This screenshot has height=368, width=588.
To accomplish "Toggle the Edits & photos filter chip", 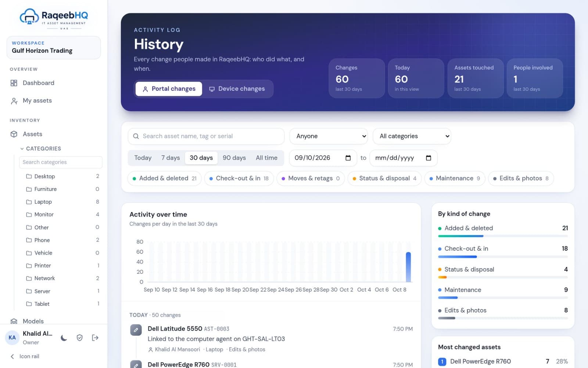I will click(521, 178).
